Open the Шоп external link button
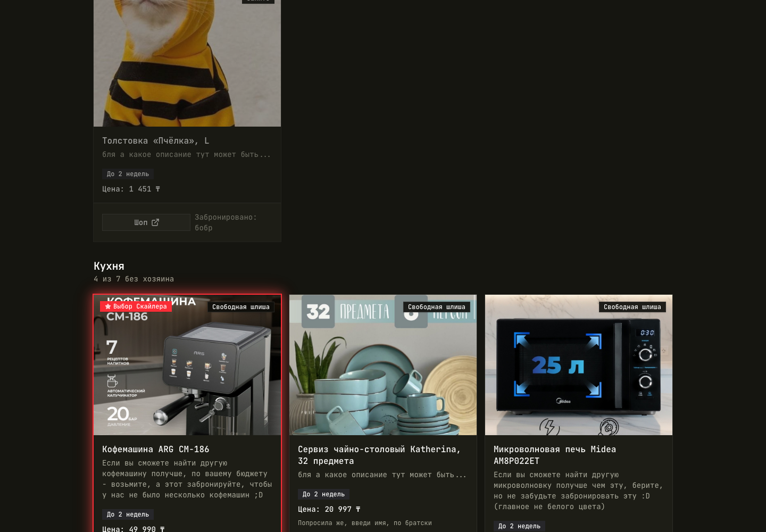766x532 pixels. 146,222
